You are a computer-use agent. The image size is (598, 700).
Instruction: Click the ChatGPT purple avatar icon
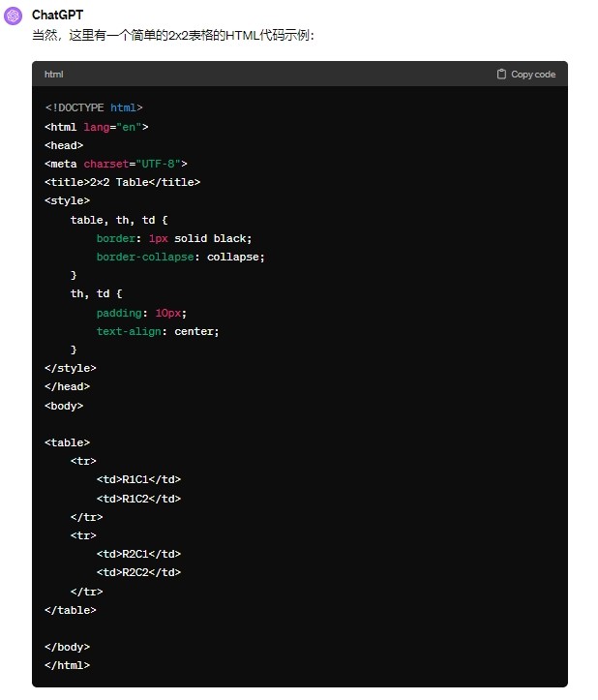[x=13, y=16]
